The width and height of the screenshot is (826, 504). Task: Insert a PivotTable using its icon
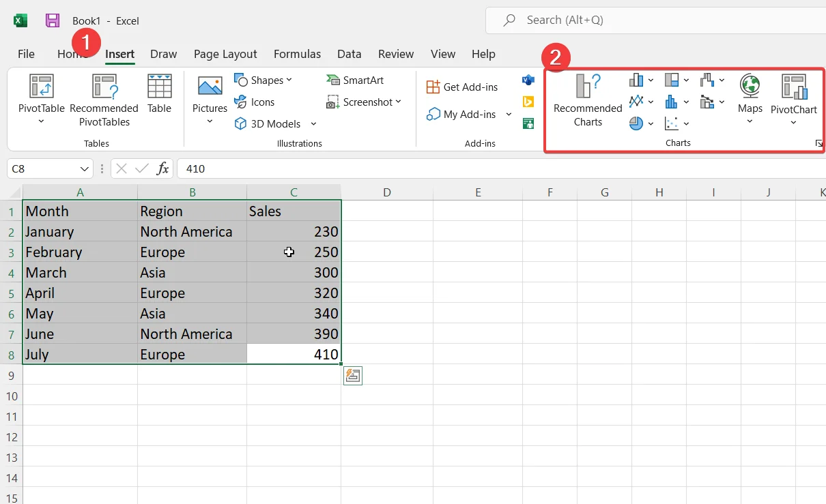click(41, 87)
